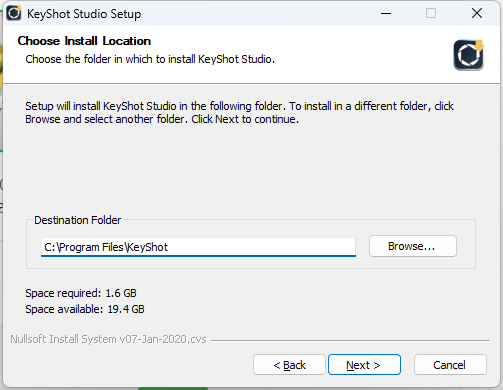Screen dimensions: 503x390
Task: Click the Destination Folder group label
Action: pyautogui.click(x=78, y=220)
